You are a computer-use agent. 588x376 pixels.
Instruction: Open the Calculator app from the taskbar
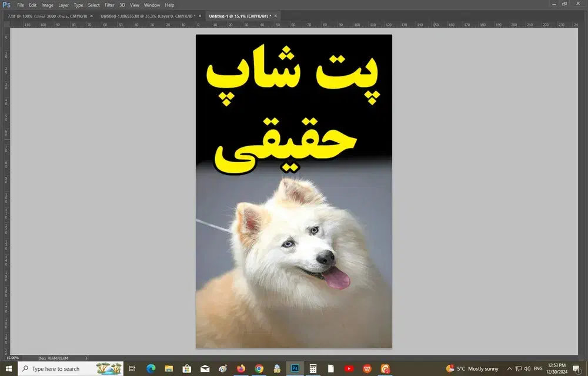[313, 368]
